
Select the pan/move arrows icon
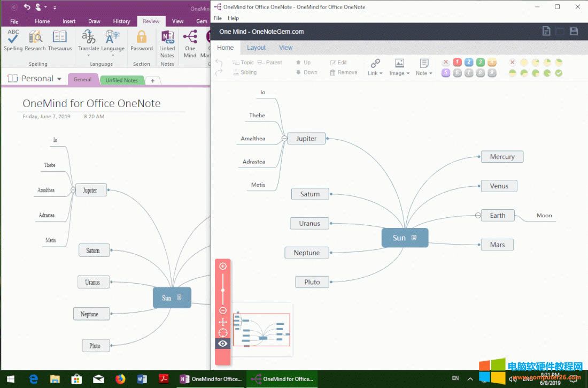223,322
